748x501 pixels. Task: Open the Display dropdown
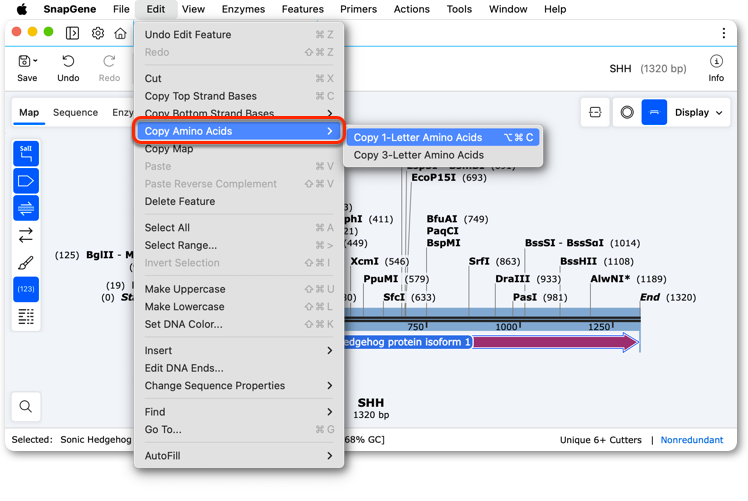[698, 112]
